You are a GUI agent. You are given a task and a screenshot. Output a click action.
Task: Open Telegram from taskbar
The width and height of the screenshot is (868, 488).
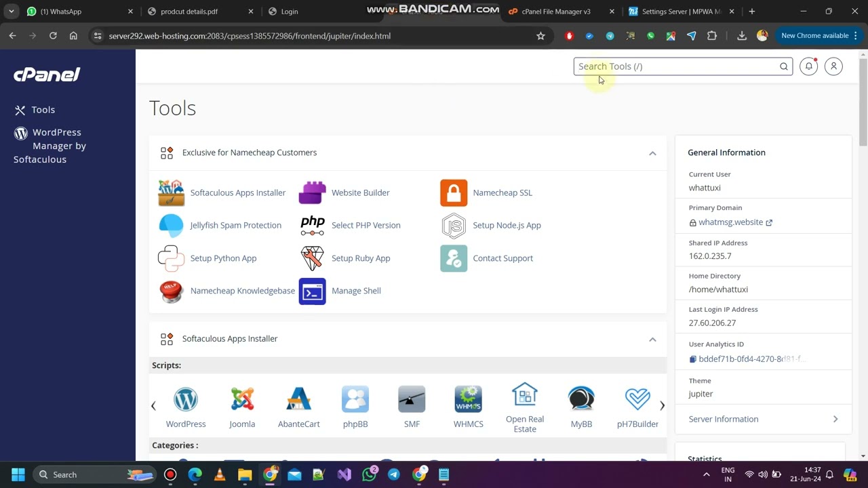tap(394, 474)
